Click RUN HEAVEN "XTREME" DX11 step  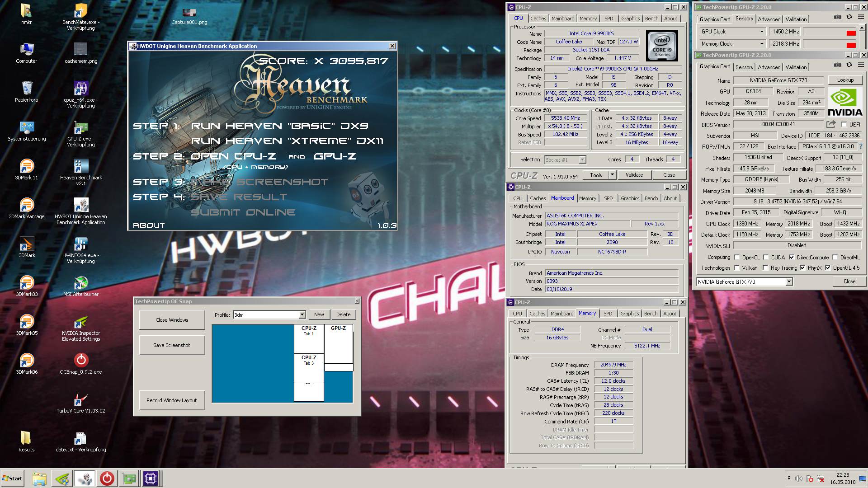pos(287,141)
